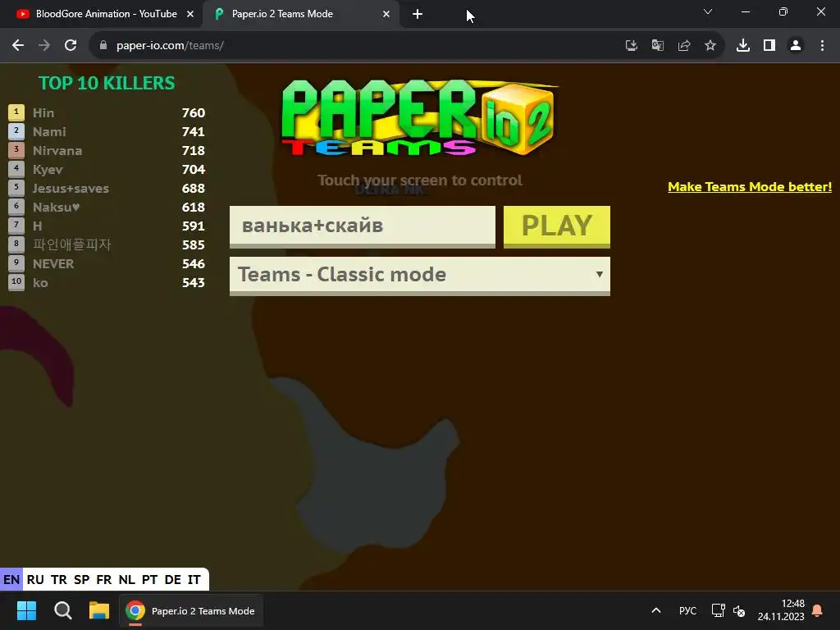The image size is (840, 630).
Task: Switch language to SP
Action: 82,580
